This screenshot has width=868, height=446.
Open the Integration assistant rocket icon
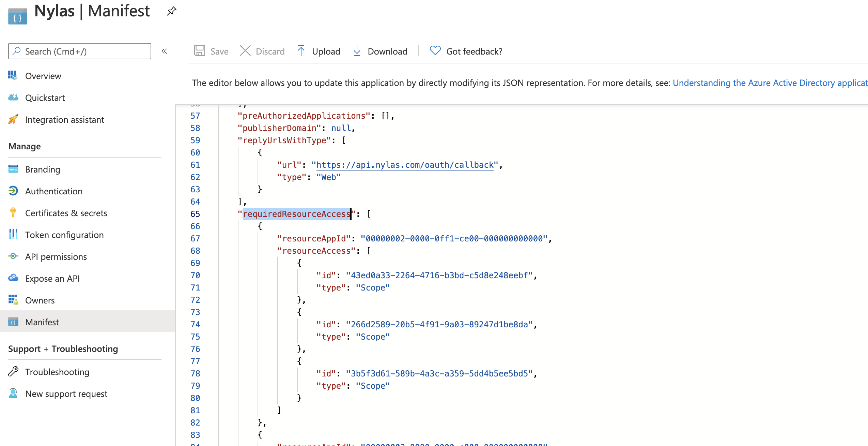click(13, 119)
